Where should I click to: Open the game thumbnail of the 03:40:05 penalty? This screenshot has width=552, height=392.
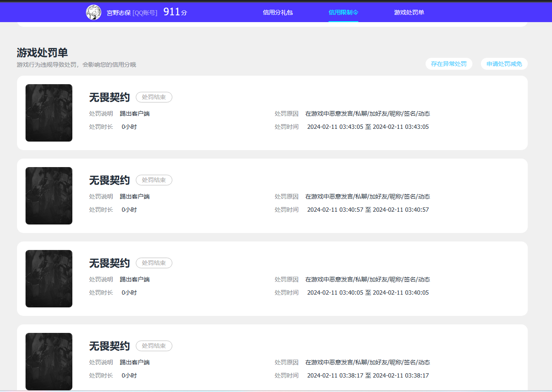coord(49,278)
